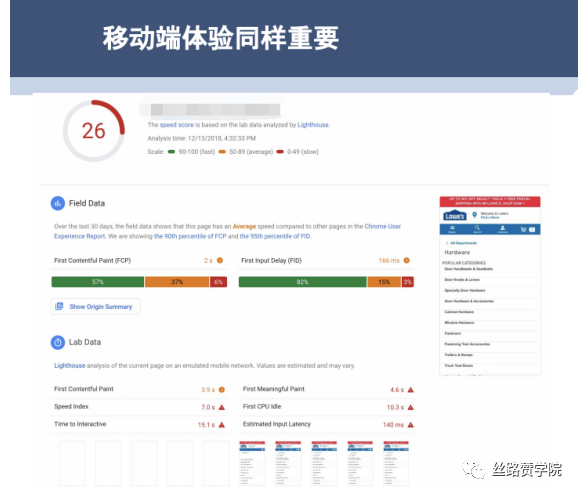Click the 95th percentile of FID link

click(x=275, y=236)
